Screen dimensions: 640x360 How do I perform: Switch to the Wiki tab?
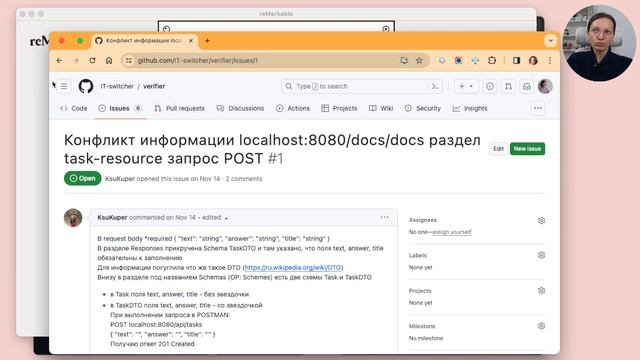pyautogui.click(x=381, y=108)
